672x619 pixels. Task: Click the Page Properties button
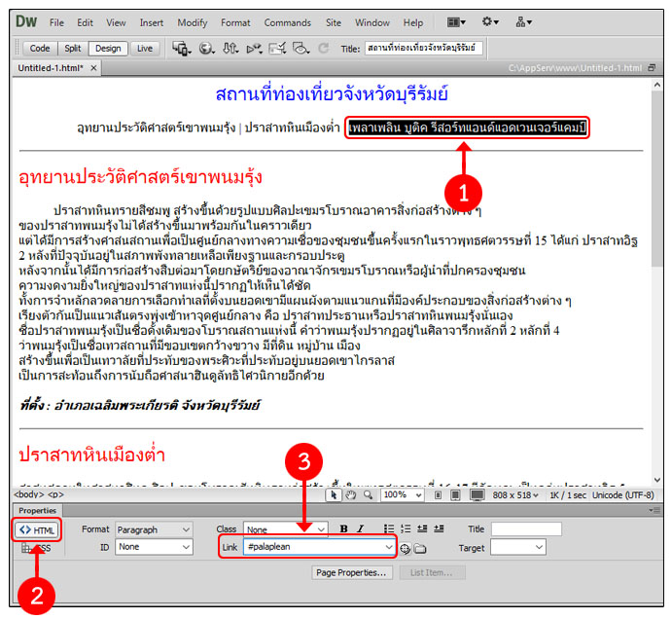pos(351,573)
